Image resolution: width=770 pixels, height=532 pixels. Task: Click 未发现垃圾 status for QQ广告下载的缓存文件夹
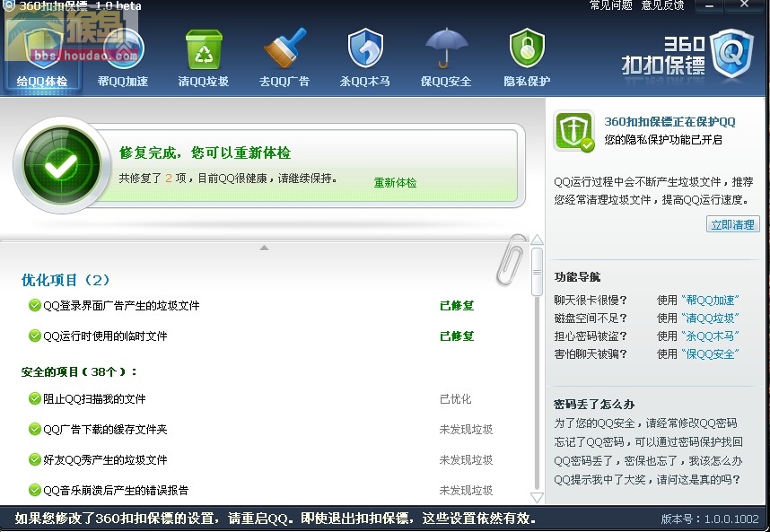466,429
